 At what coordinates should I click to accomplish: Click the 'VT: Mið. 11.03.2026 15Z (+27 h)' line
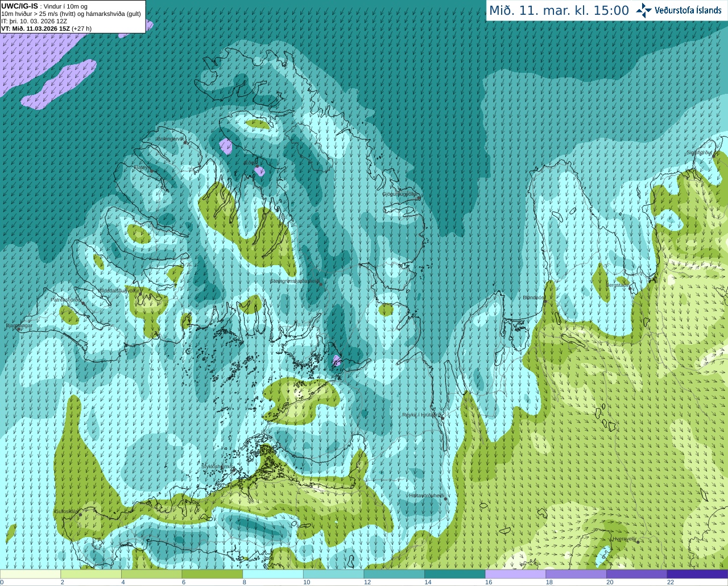(46, 28)
